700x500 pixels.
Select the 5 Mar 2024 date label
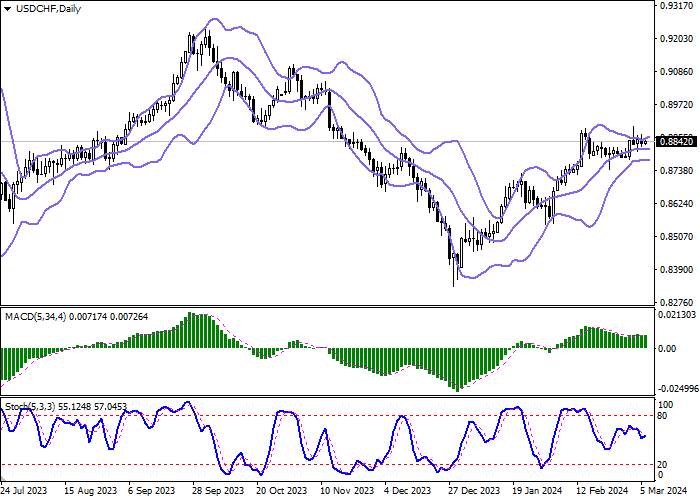click(662, 490)
